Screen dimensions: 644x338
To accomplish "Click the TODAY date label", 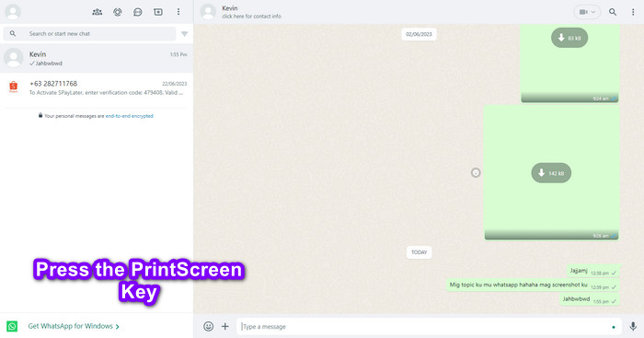I will pyautogui.click(x=419, y=252).
